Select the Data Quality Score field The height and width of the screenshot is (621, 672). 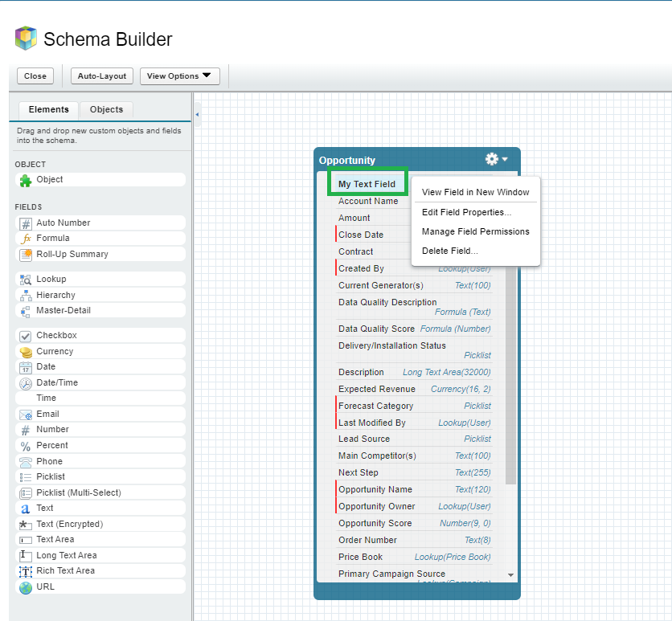click(414, 329)
